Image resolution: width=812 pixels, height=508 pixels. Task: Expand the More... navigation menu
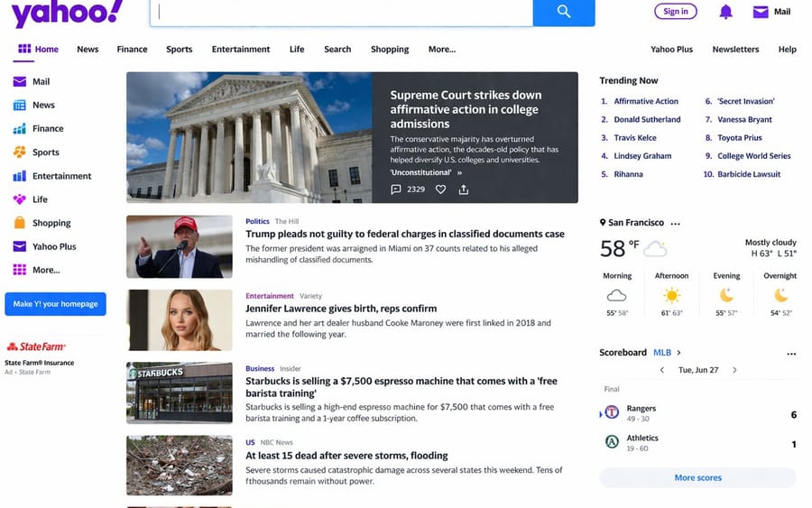coord(442,50)
